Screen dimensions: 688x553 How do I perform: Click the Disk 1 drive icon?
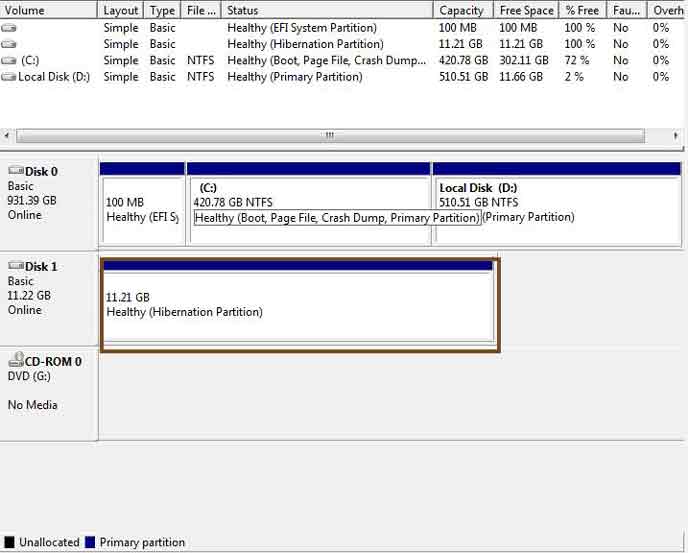point(16,266)
